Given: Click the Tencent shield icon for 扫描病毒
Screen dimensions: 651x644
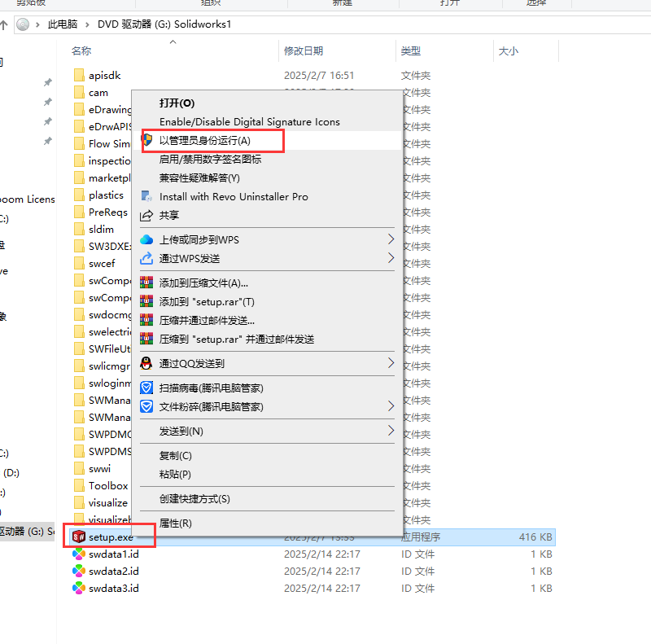Looking at the screenshot, I should 146,388.
